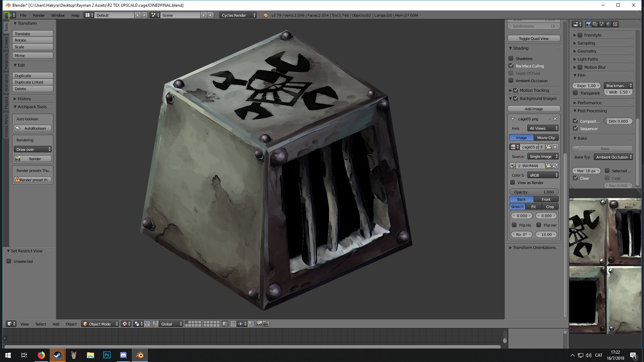Enable Ambient Occlusion in Shading
Screen dimensions: 644x362
(x=511, y=80)
